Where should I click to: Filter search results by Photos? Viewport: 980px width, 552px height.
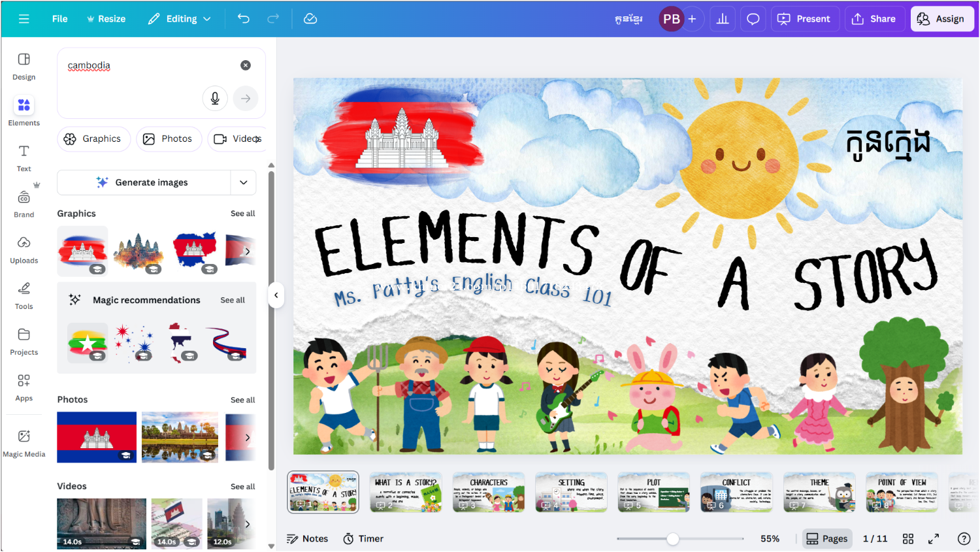click(169, 139)
